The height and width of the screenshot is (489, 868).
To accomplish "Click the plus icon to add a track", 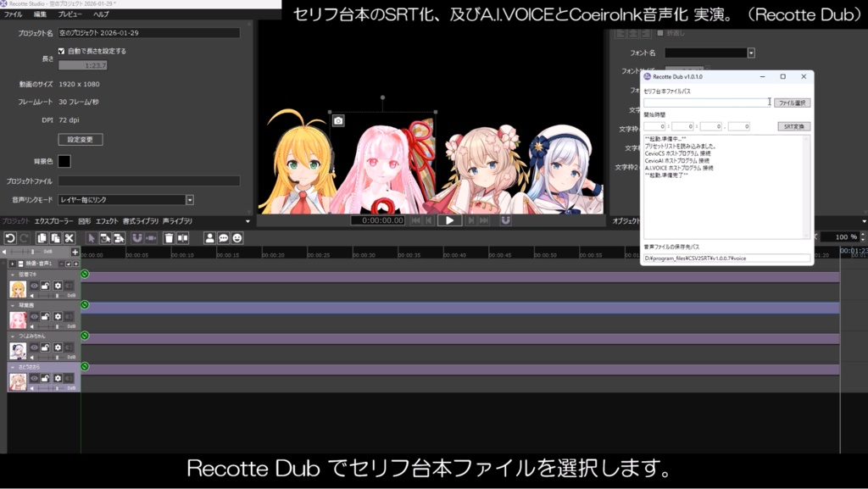I will 75,252.
